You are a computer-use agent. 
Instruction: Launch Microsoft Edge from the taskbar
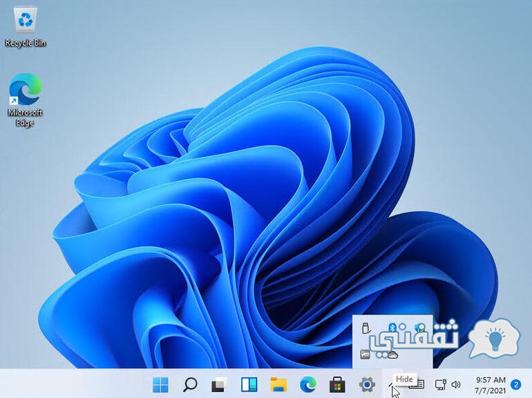point(308,384)
